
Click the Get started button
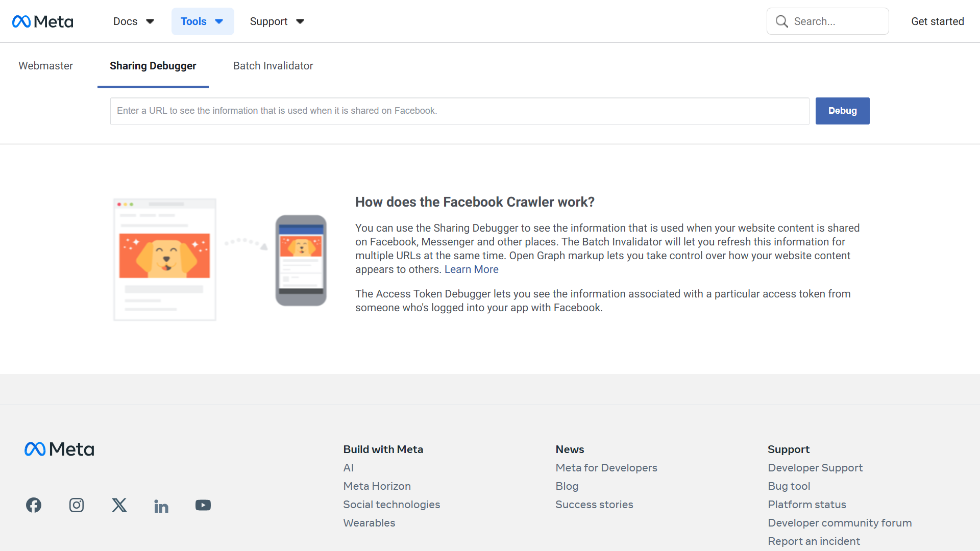point(937,21)
